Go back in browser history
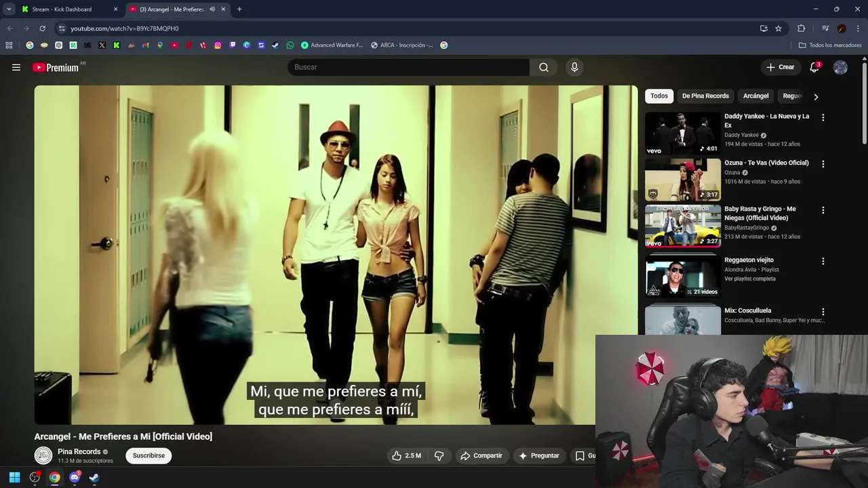 (x=9, y=28)
